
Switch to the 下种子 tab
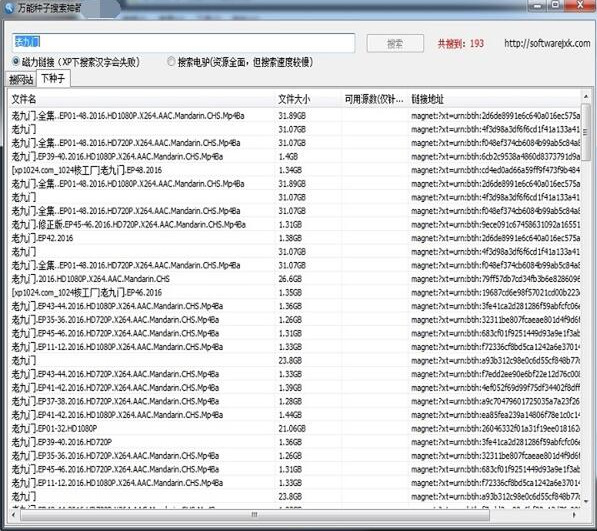point(53,78)
